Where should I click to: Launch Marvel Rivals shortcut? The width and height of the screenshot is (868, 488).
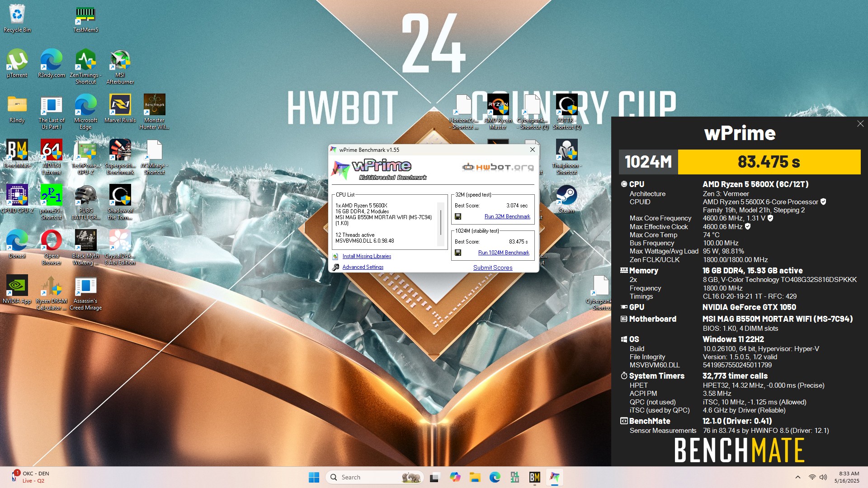[120, 109]
